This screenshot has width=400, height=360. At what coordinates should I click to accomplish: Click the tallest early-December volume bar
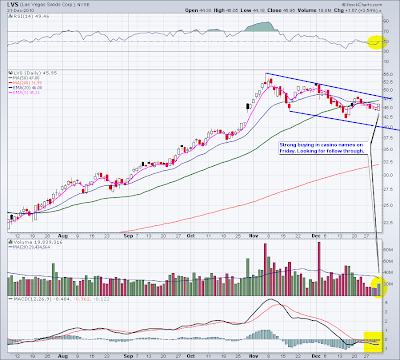[x=319, y=269]
